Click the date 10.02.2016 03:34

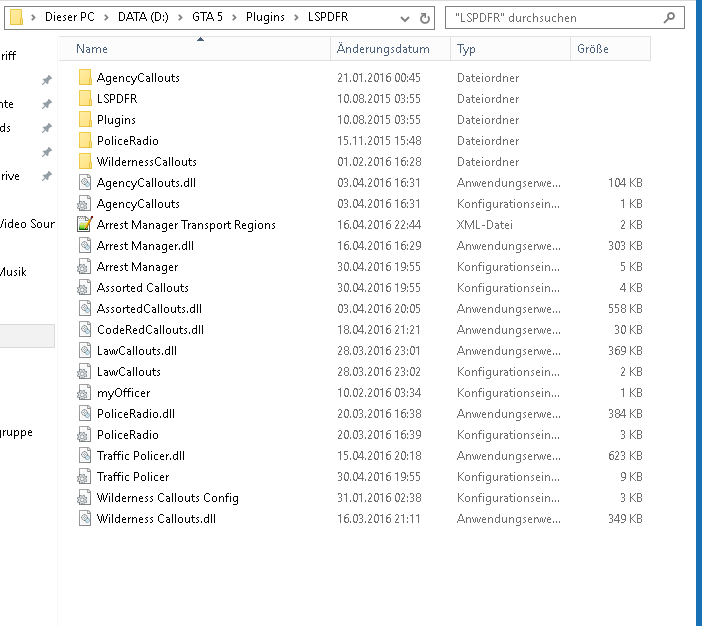tap(379, 393)
